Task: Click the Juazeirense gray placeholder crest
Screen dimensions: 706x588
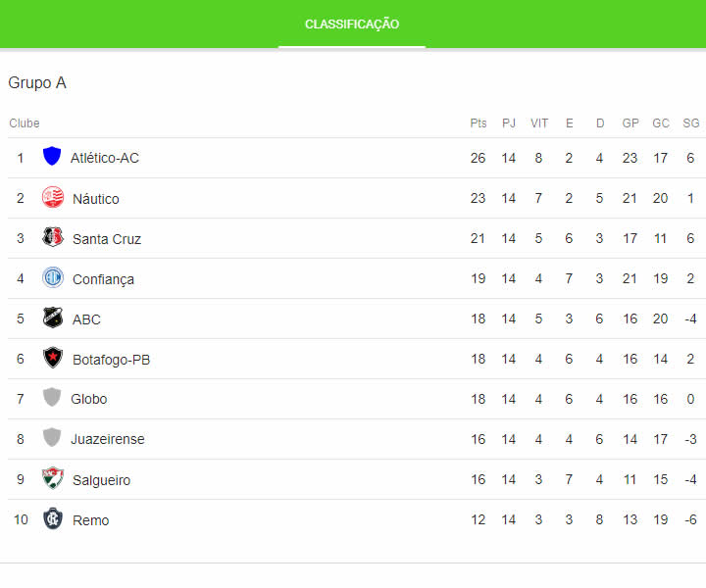Action: pos(52,438)
